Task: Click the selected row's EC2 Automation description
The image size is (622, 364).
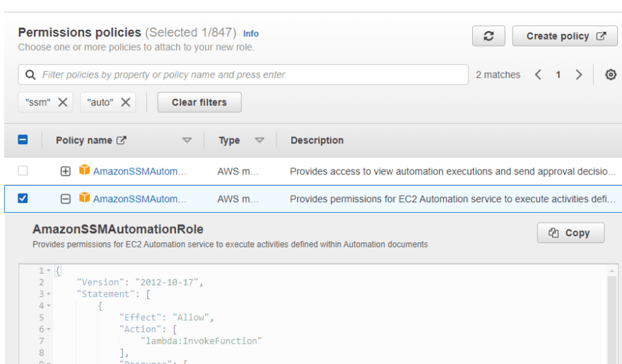Action: click(453, 199)
